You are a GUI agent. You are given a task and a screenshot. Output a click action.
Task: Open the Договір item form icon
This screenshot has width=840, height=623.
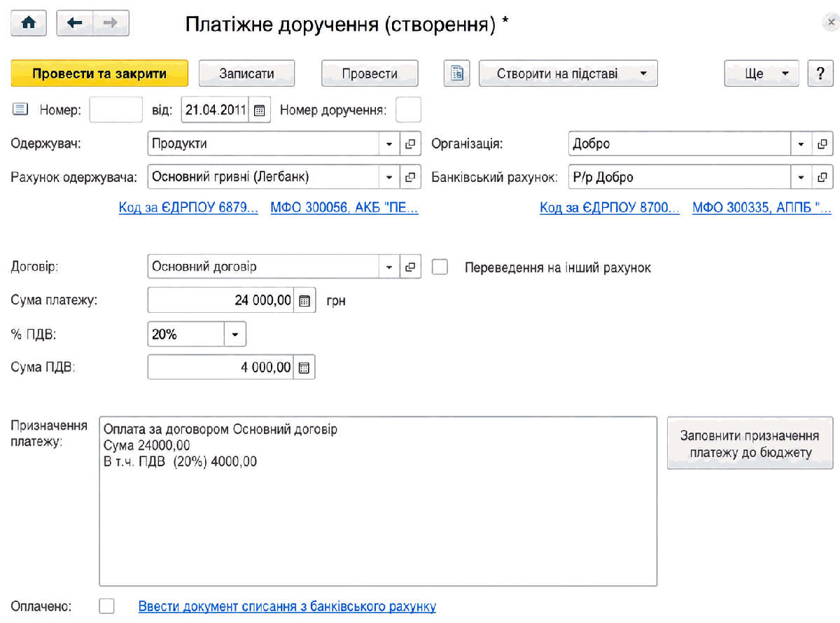pyautogui.click(x=411, y=267)
